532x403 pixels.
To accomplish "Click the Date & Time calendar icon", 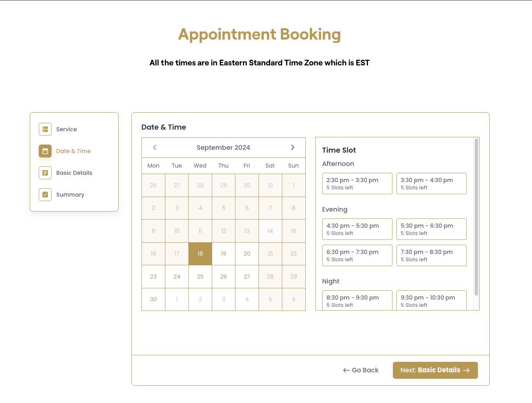I will (45, 151).
